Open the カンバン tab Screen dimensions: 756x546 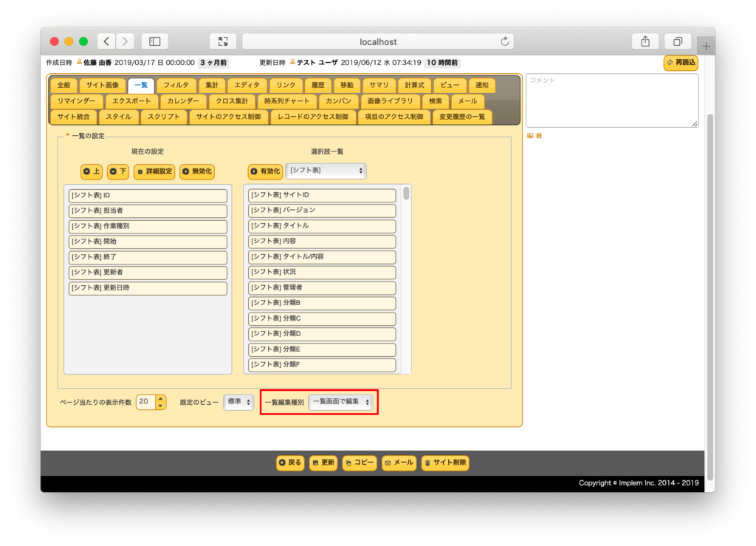(x=338, y=101)
